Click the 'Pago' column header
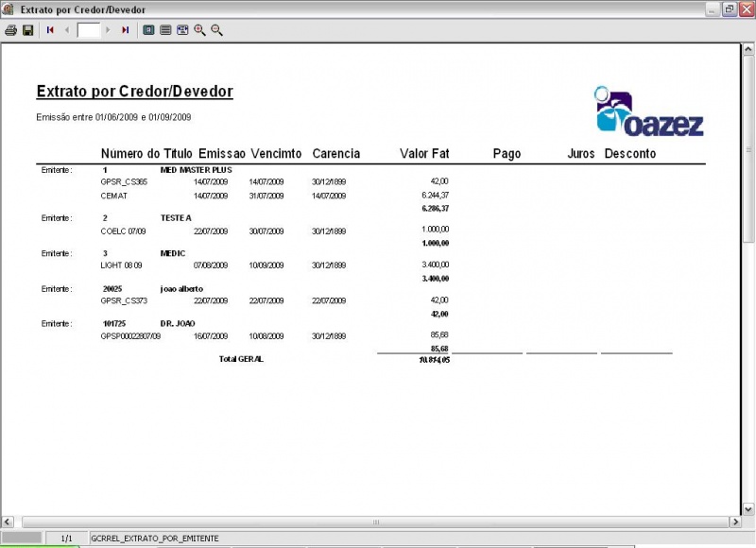 pyautogui.click(x=507, y=154)
